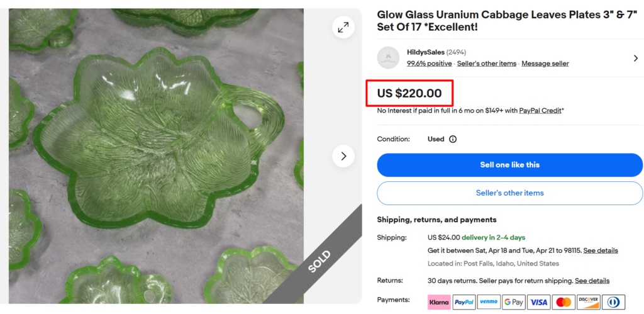Select the Mastercard icon
644x314 pixels.
pyautogui.click(x=563, y=302)
